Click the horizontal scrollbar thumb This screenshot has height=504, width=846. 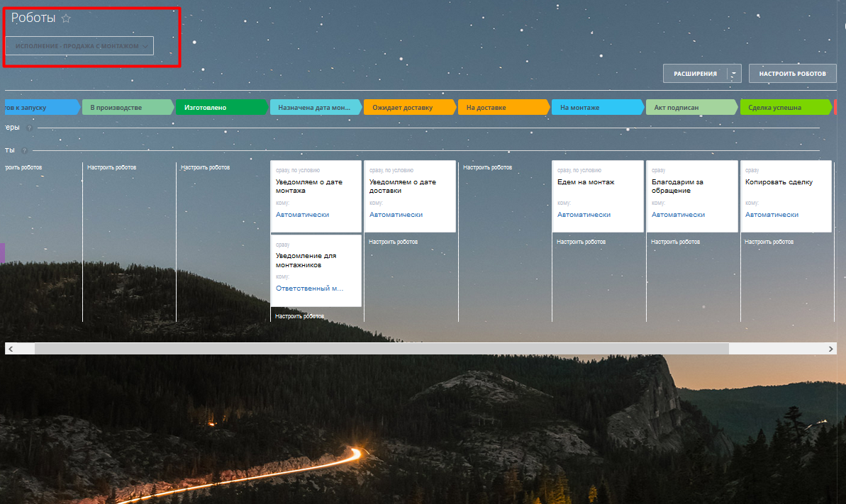382,349
